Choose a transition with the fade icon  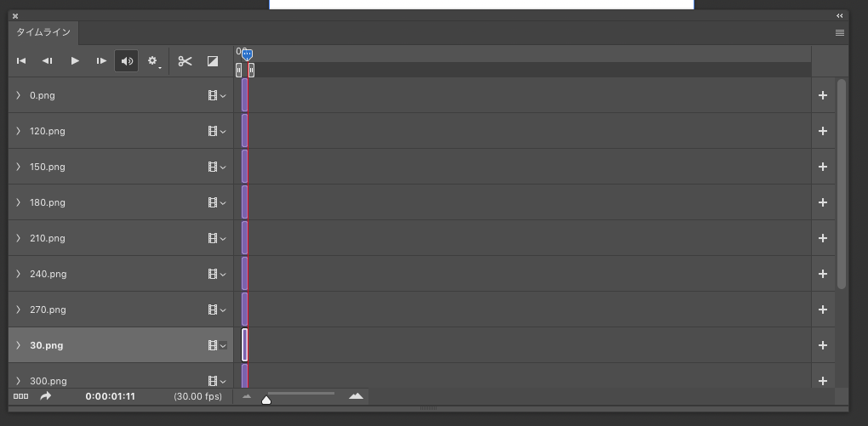click(213, 61)
